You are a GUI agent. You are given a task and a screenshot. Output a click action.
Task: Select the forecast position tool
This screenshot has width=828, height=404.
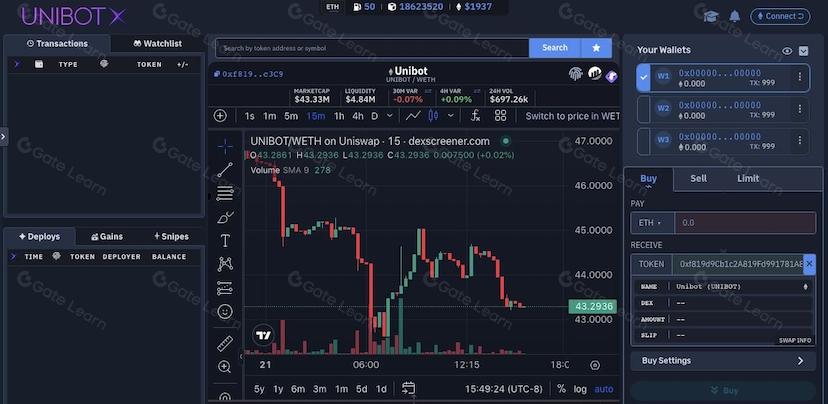[x=225, y=288]
